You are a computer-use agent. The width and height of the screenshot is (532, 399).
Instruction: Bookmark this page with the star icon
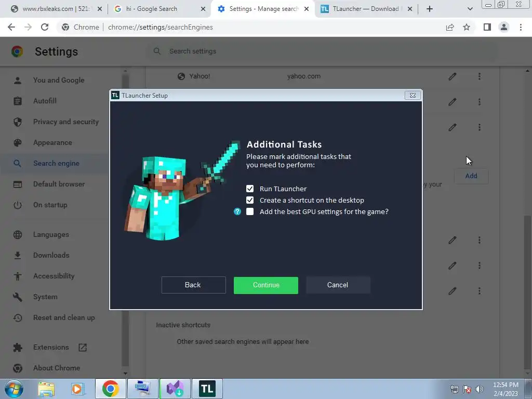point(467,27)
